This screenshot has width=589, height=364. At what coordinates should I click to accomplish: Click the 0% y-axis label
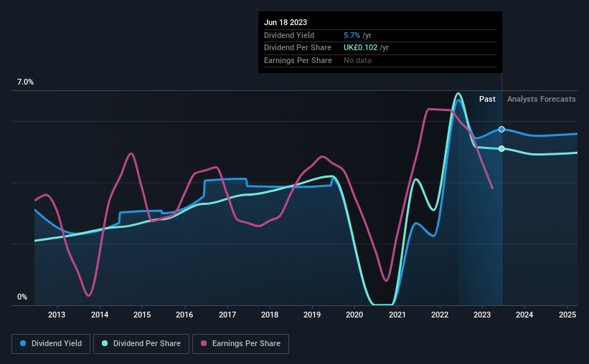tap(22, 297)
